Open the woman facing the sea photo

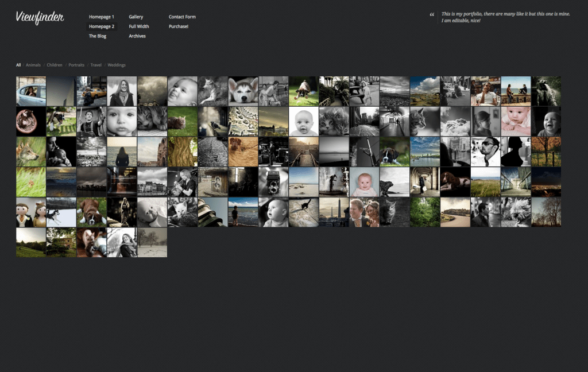pos(122,152)
